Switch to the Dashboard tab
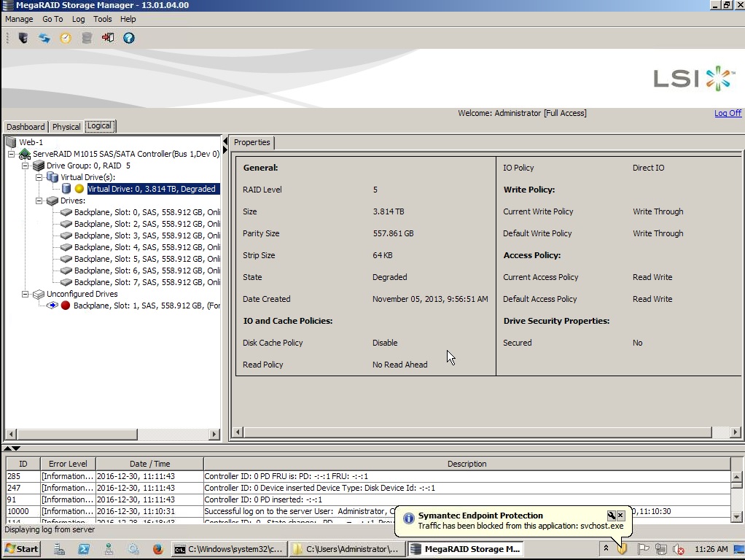745x560 pixels. tap(26, 127)
